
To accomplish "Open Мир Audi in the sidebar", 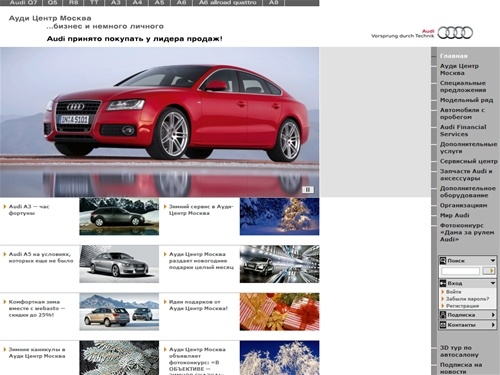I will click(x=454, y=215).
